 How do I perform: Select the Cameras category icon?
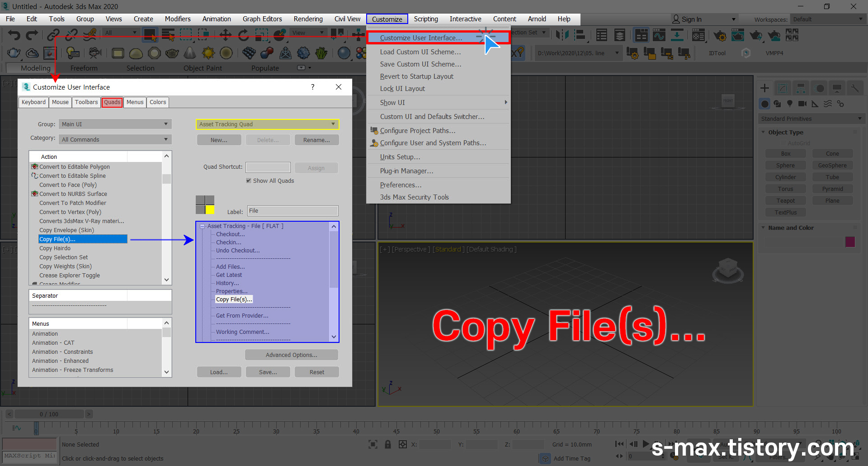802,104
